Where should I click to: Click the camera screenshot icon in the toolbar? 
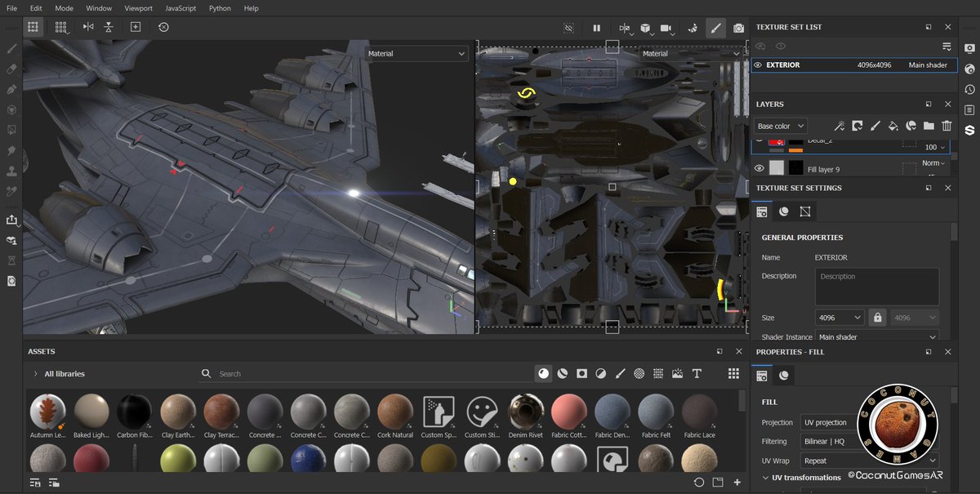click(738, 28)
